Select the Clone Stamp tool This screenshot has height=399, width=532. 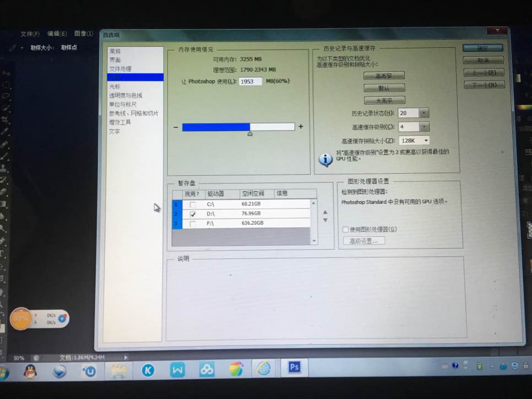coord(3,168)
